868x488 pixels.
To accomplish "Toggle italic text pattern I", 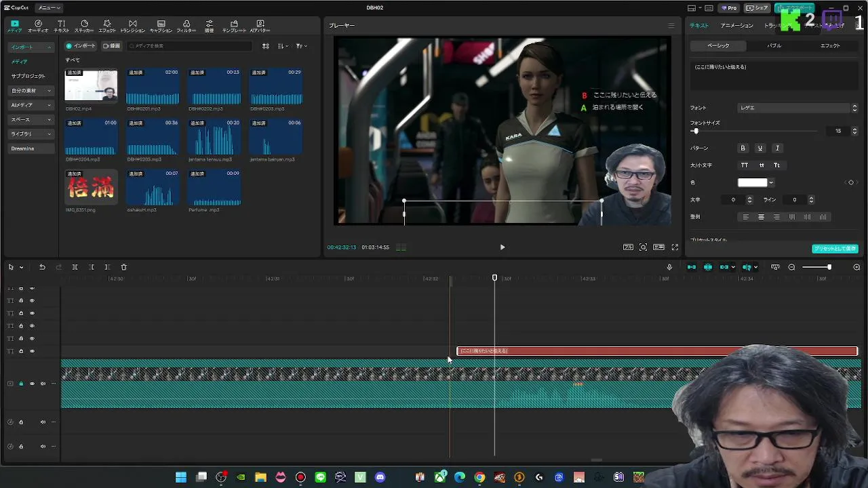I will point(777,148).
